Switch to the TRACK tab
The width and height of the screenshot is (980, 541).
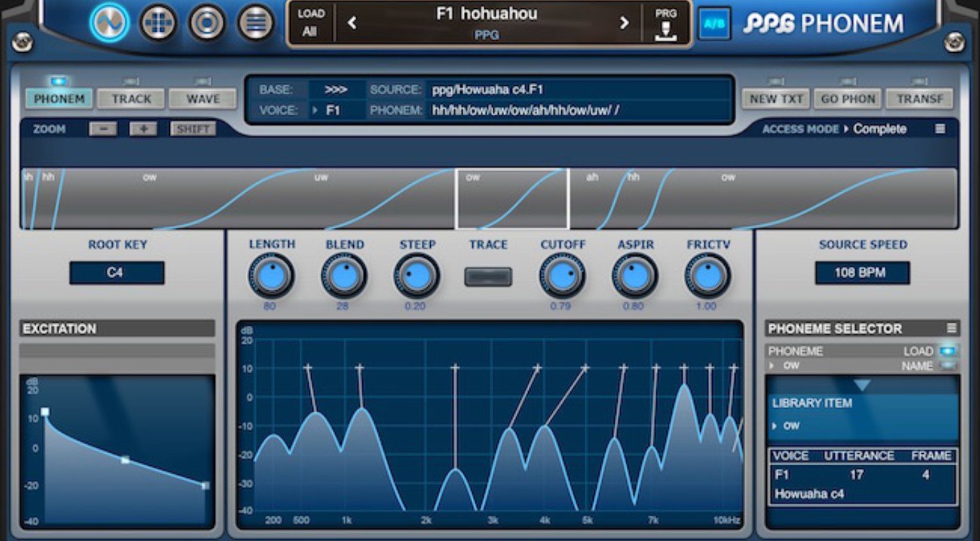[x=132, y=99]
